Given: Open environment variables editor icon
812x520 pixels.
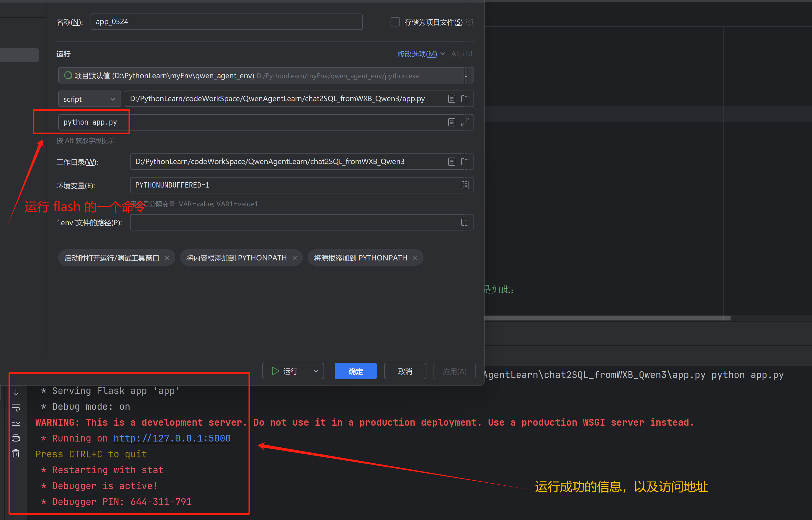Looking at the screenshot, I should coord(465,185).
